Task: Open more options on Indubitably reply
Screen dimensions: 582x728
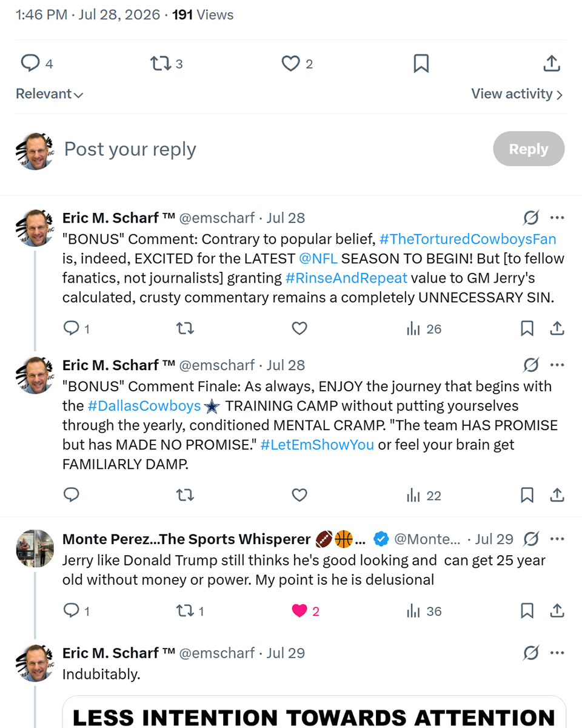Action: [557, 653]
